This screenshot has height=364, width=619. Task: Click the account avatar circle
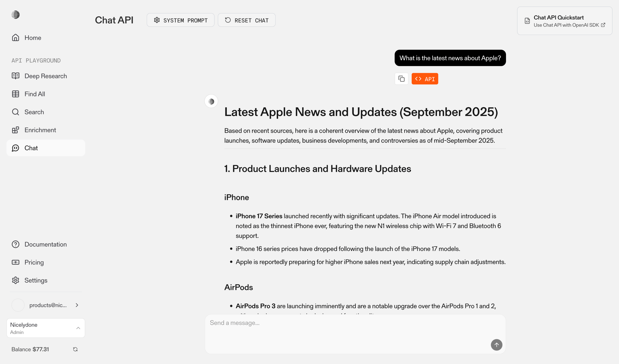point(18,305)
